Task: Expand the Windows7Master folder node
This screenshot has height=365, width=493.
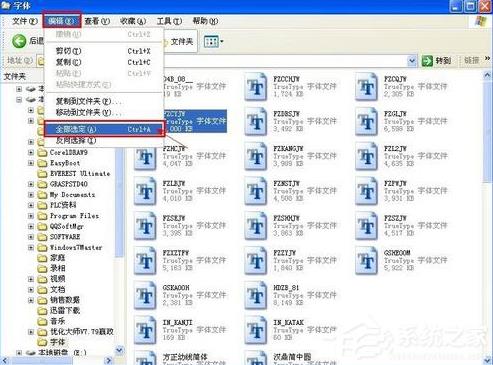Action: (x=31, y=248)
